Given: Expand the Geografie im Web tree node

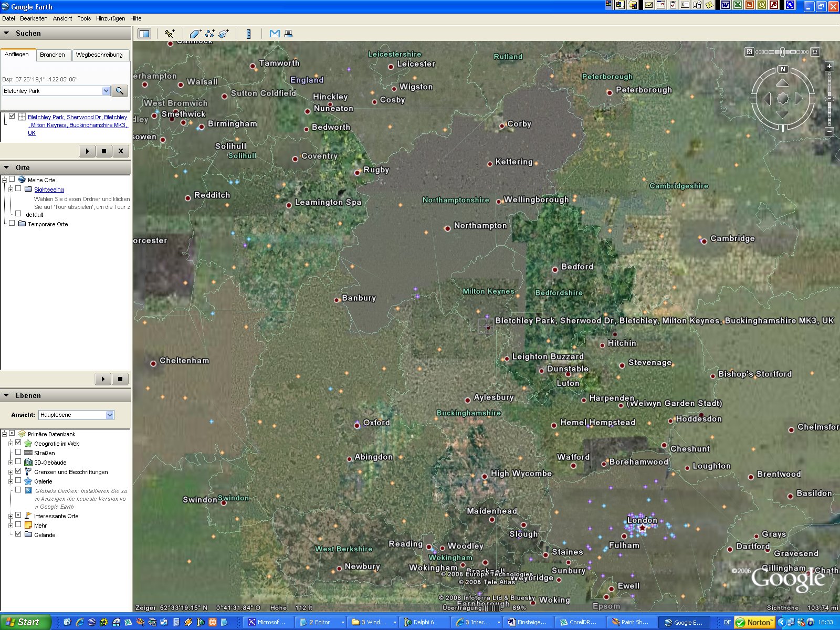Looking at the screenshot, I should [10, 444].
